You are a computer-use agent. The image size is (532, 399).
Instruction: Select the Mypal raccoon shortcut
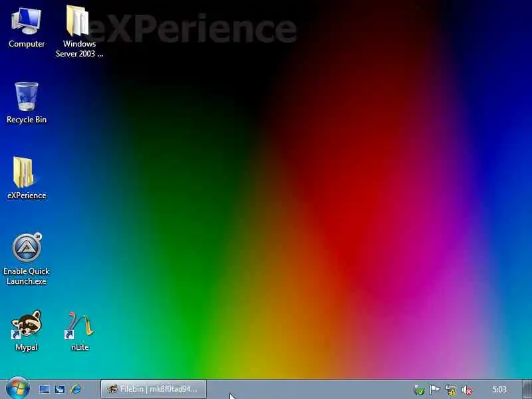click(x=27, y=331)
